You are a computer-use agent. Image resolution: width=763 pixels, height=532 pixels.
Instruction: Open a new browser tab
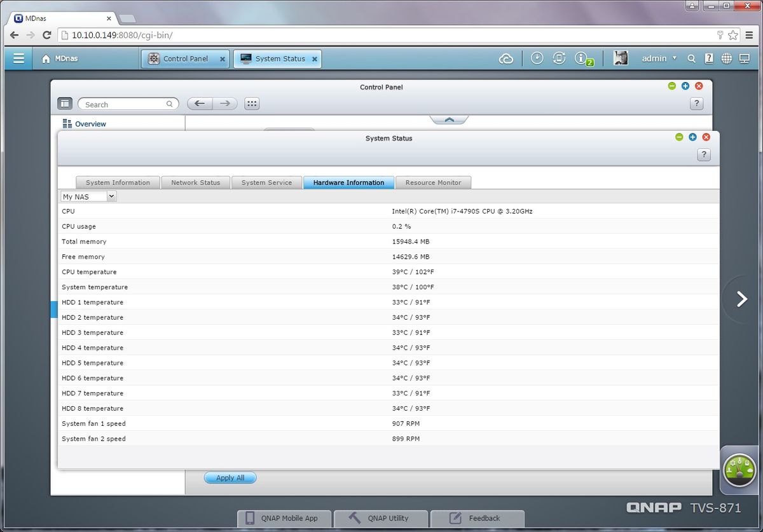tap(127, 18)
